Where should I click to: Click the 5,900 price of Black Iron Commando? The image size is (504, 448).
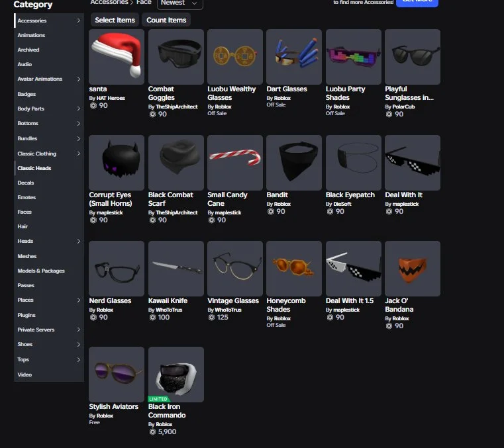pos(167,431)
